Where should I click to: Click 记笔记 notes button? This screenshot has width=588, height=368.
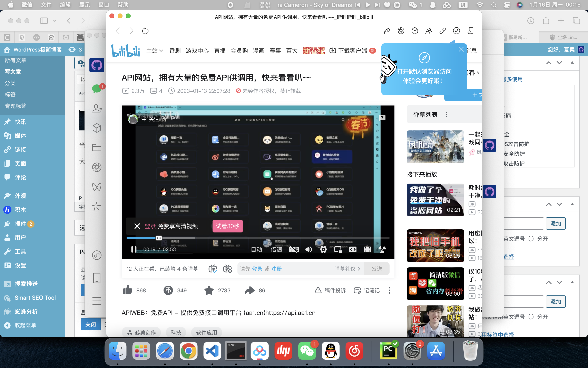click(x=367, y=290)
